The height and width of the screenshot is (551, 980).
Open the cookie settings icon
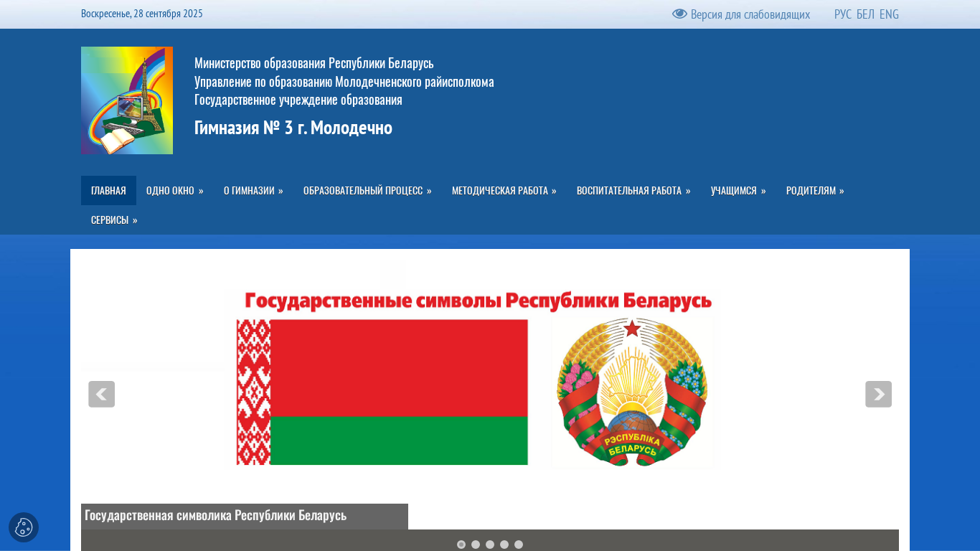(x=24, y=527)
